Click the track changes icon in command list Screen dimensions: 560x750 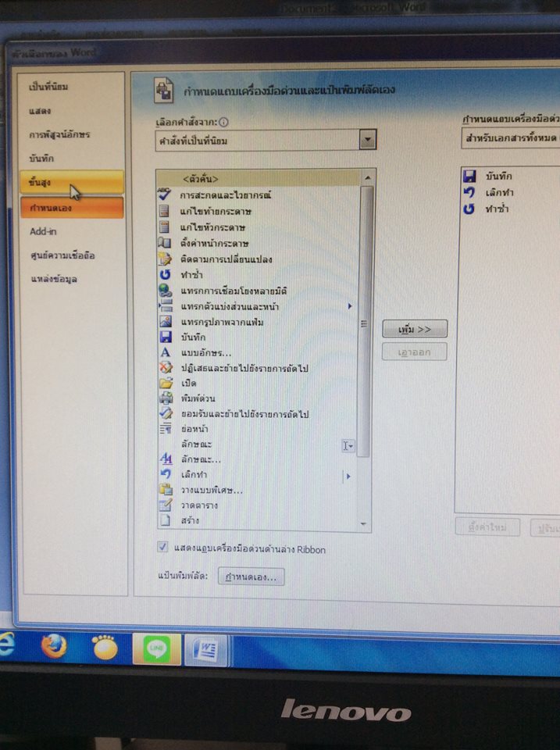pos(165,259)
